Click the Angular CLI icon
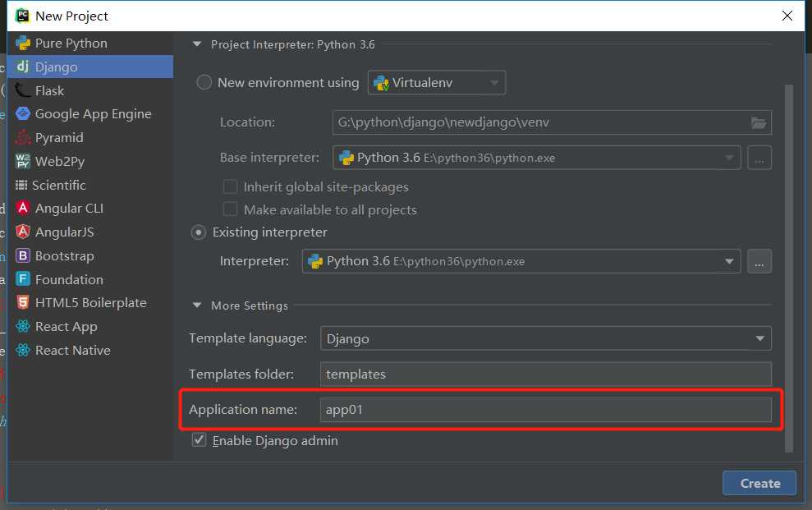The width and height of the screenshot is (812, 510). click(x=23, y=208)
